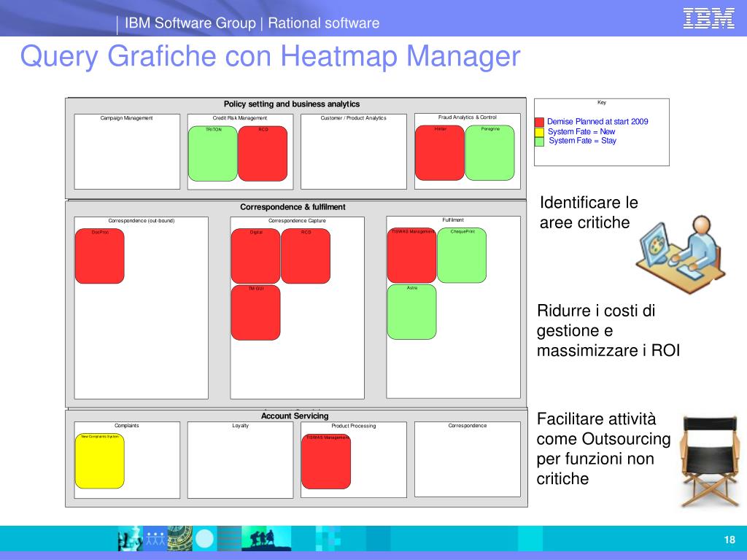This screenshot has height=560, width=747.
Task: Click the 'Complaints' box label
Action: [127, 425]
